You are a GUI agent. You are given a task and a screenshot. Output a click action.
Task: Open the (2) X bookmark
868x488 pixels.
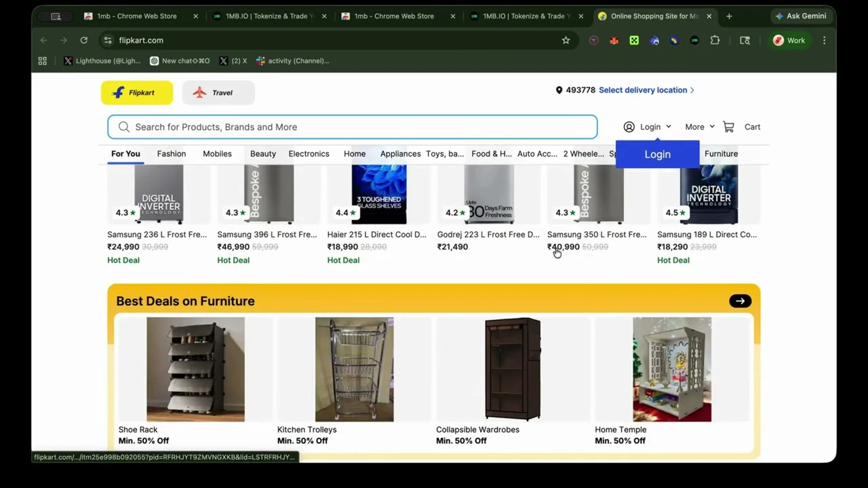tap(233, 61)
